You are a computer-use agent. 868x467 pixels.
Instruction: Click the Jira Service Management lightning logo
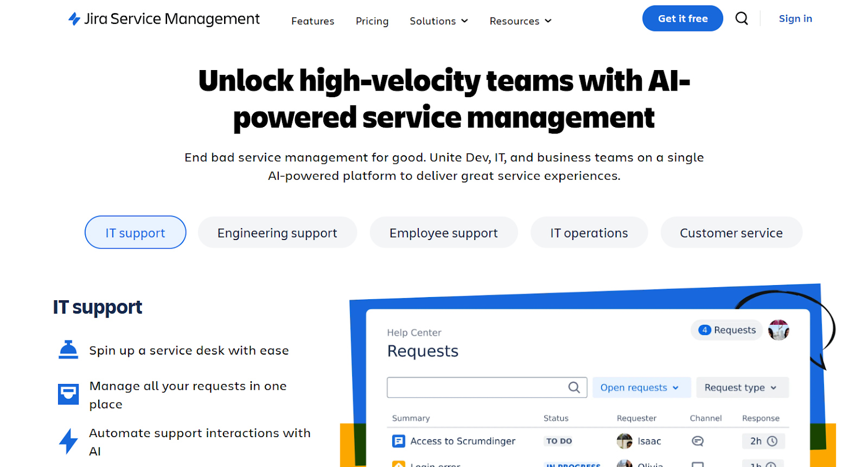pos(74,19)
